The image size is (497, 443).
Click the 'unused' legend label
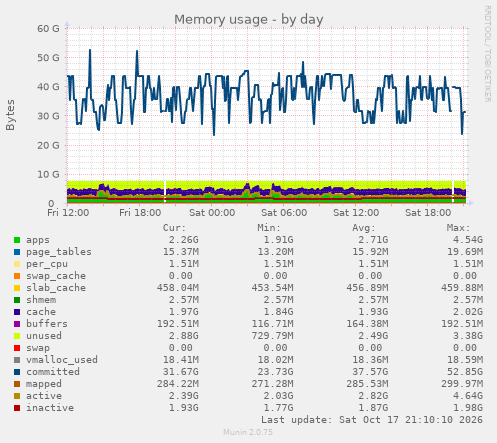pos(44,336)
